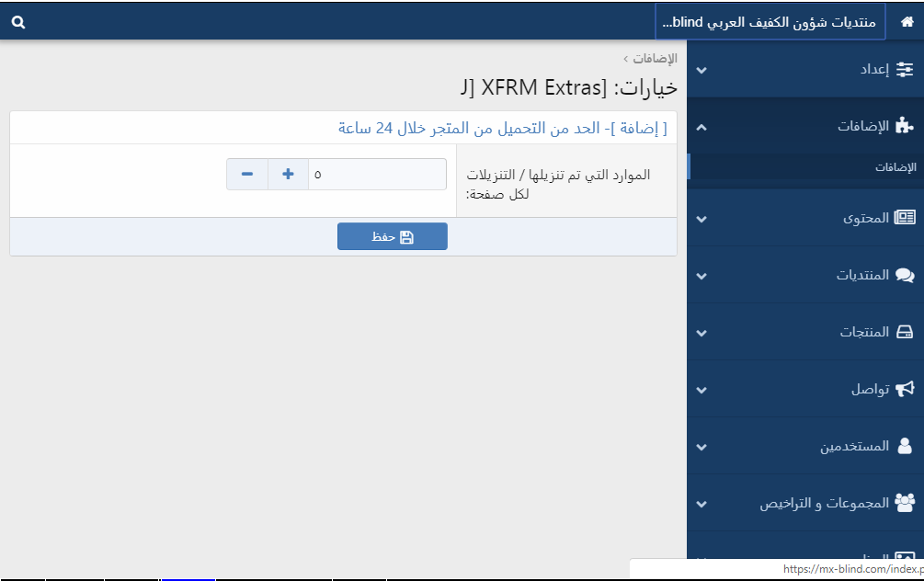This screenshot has width=924, height=581.
Task: Click the downloads number input field
Action: click(377, 174)
